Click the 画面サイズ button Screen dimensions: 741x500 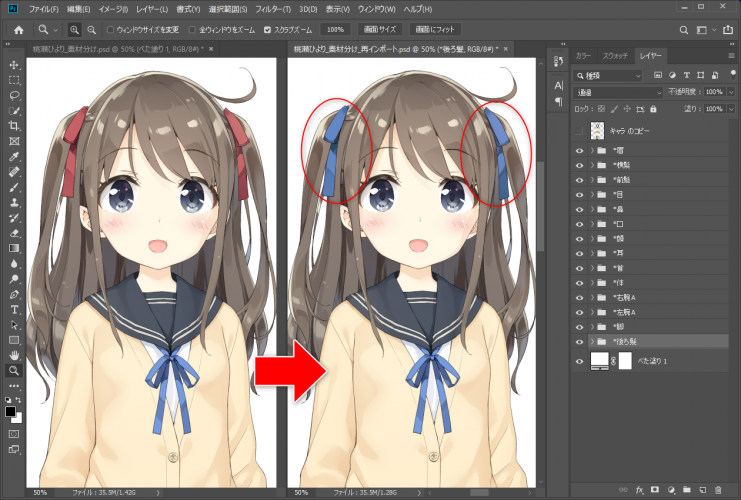click(378, 30)
